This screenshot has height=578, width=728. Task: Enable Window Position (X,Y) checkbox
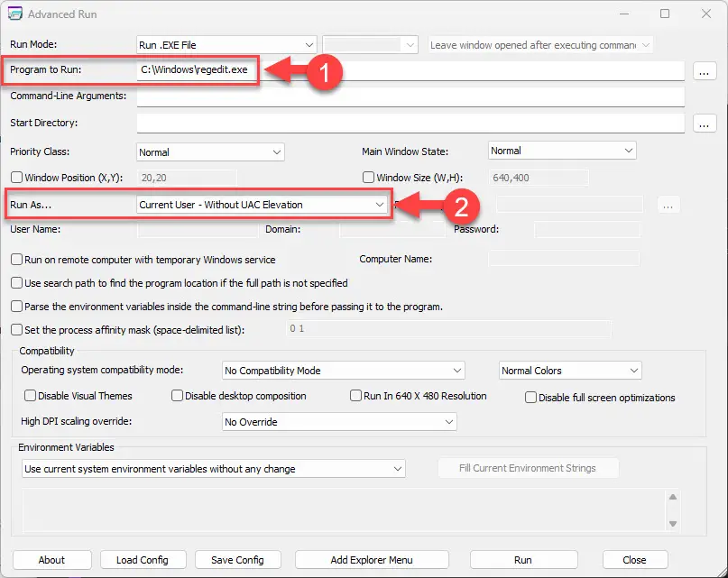pyautogui.click(x=17, y=178)
